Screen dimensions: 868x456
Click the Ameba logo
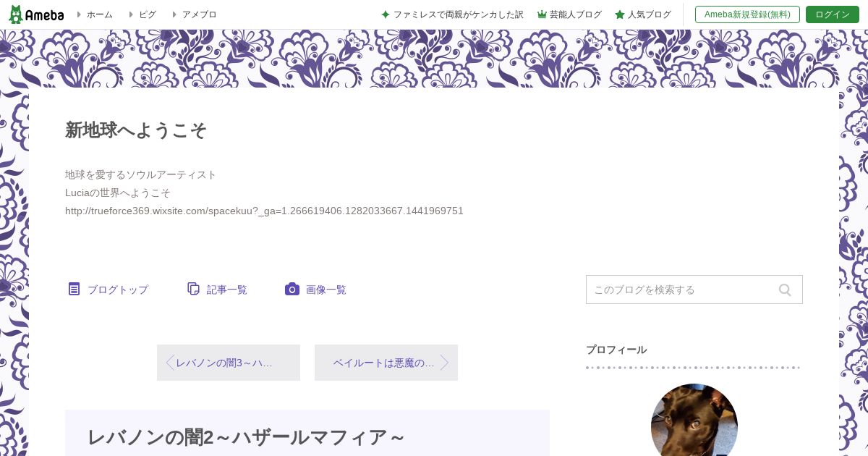pos(35,14)
